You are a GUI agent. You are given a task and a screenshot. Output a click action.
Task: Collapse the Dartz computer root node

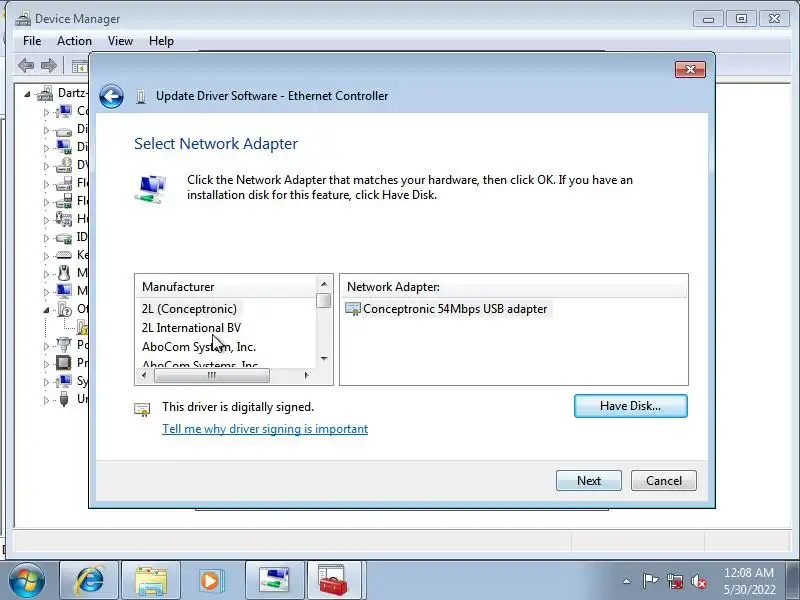[28, 94]
